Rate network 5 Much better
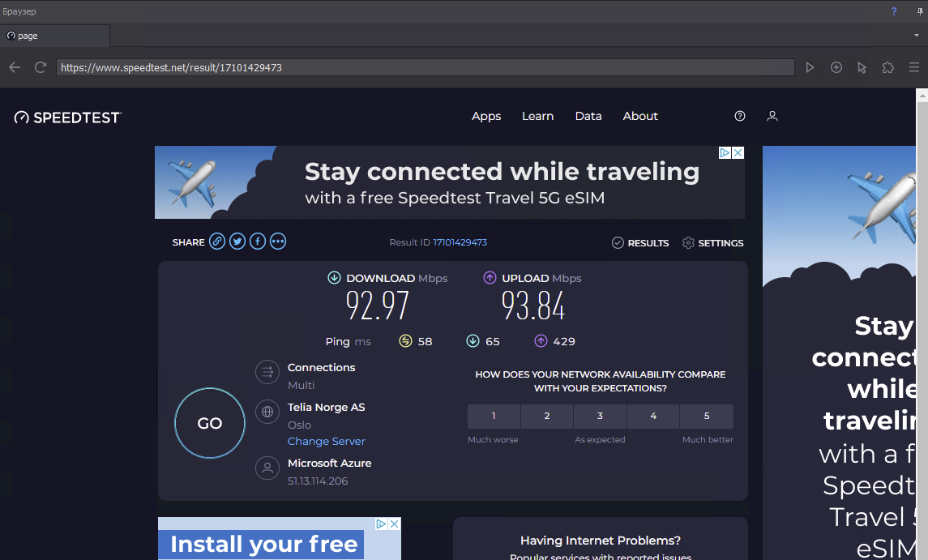The image size is (928, 560). pos(707,417)
